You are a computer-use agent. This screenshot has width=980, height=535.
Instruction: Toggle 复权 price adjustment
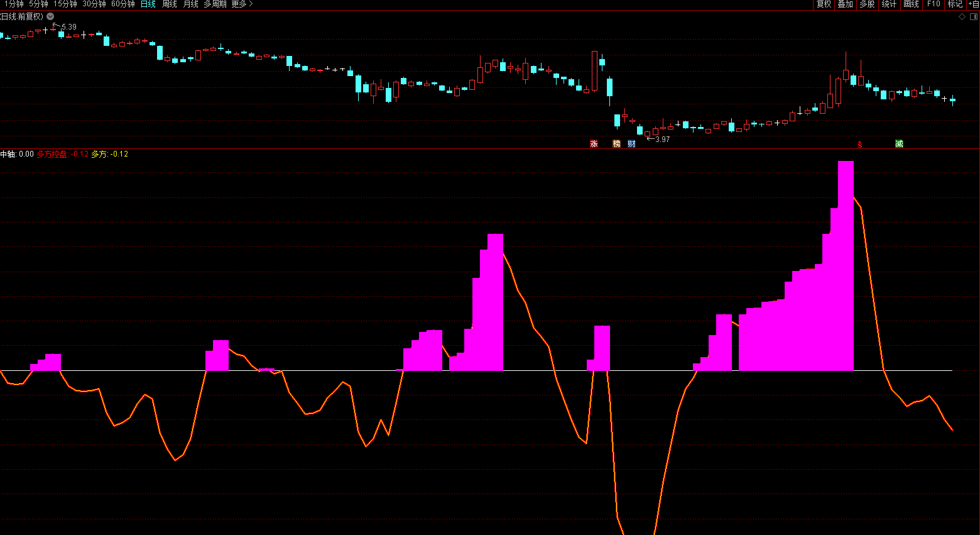pos(824,4)
